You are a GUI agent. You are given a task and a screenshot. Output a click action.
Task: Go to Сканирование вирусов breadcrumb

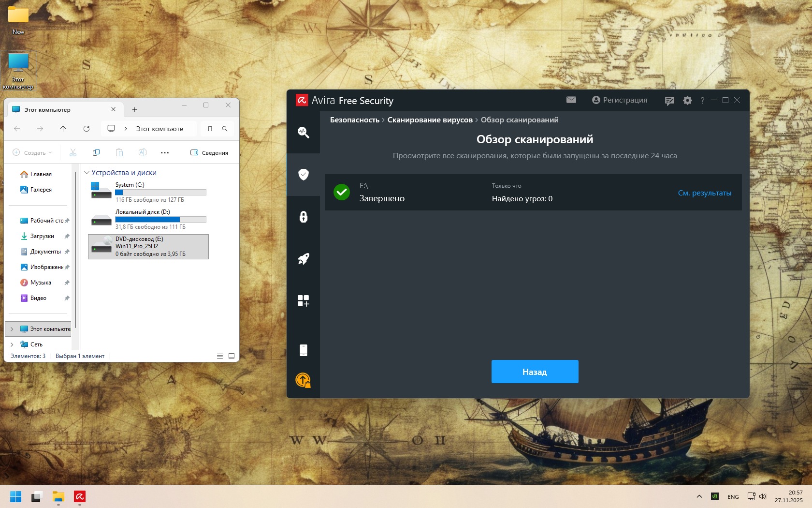(x=430, y=120)
